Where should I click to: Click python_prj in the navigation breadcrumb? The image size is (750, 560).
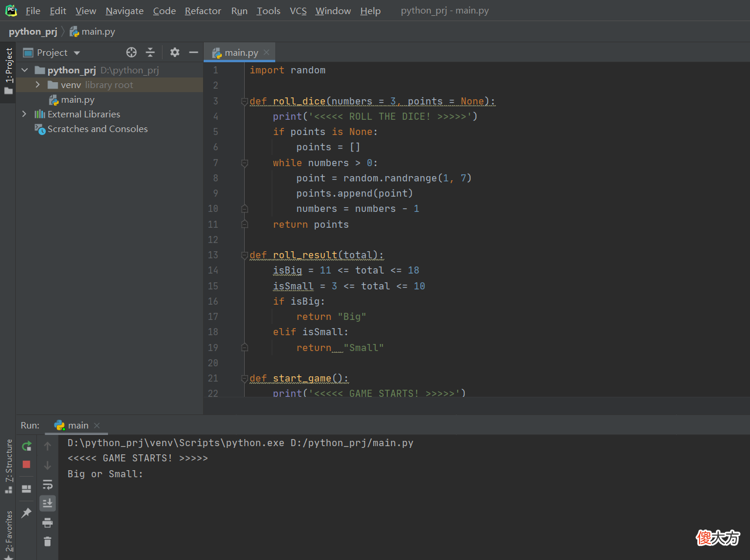pyautogui.click(x=33, y=32)
